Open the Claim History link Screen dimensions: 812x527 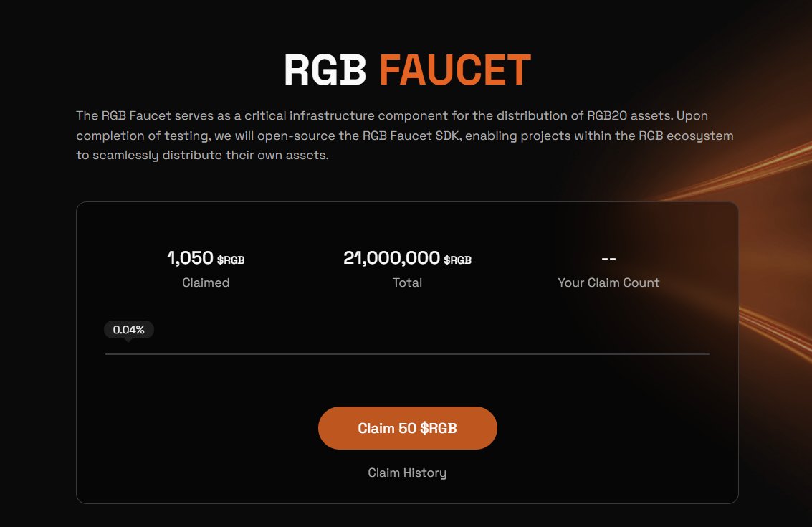(x=407, y=473)
